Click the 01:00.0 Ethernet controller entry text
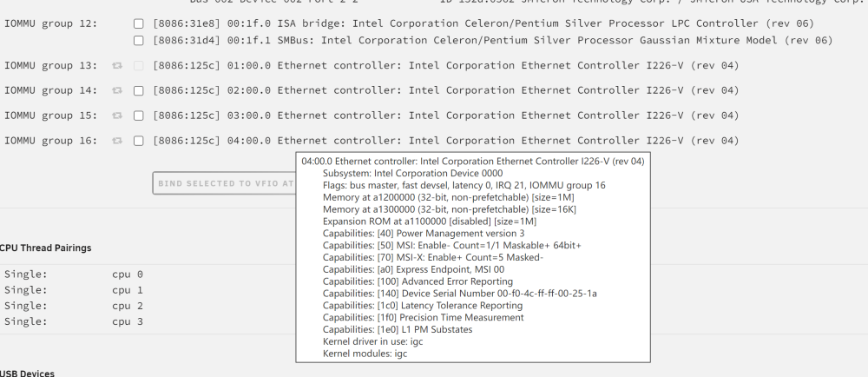This screenshot has width=868, height=377. point(445,65)
